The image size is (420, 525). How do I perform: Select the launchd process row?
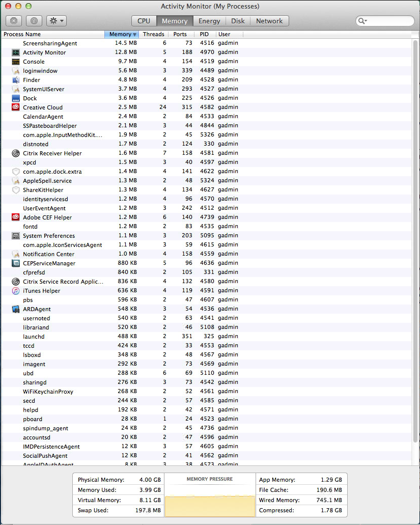207,337
